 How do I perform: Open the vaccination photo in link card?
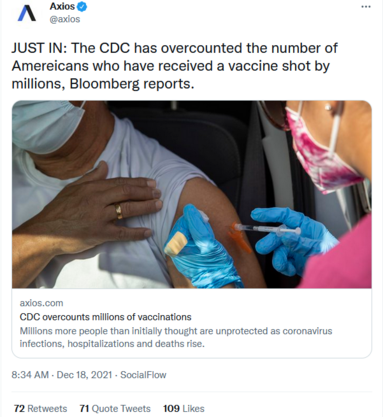point(192,194)
